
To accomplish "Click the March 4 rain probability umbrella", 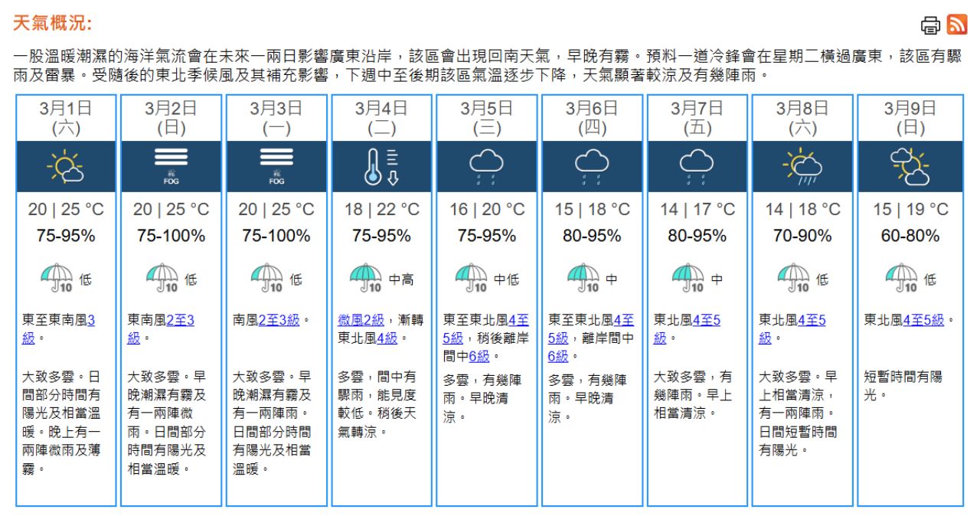I will tap(366, 278).
